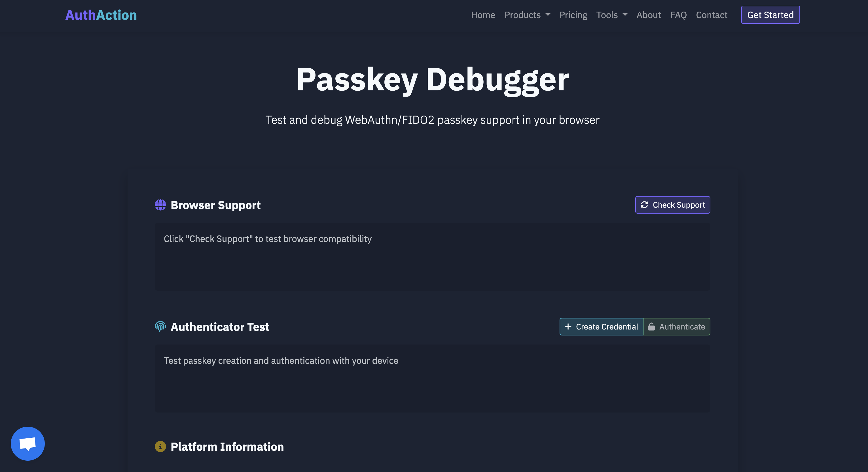Click Check Support to test compatibility
The height and width of the screenshot is (472, 868).
coord(672,205)
